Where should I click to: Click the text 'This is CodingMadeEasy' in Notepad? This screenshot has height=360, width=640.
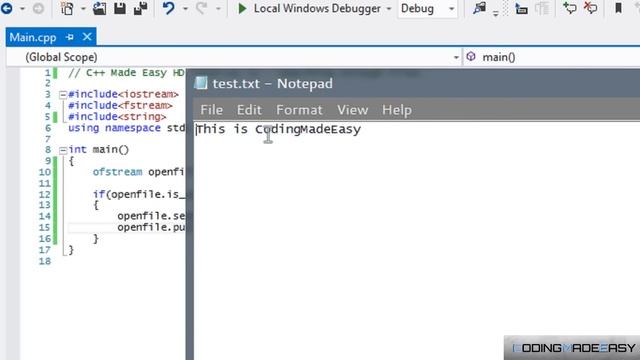(279, 129)
